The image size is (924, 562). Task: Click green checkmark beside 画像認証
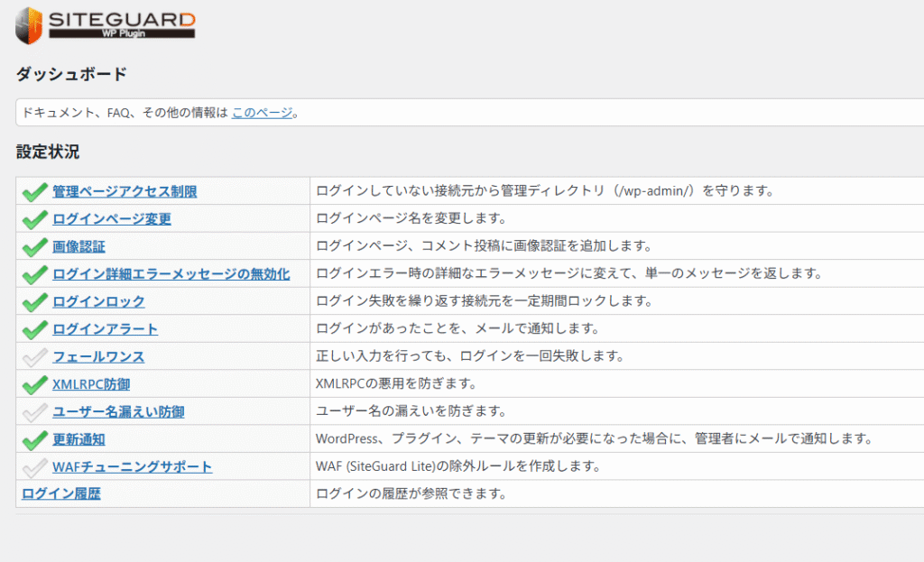tap(35, 247)
